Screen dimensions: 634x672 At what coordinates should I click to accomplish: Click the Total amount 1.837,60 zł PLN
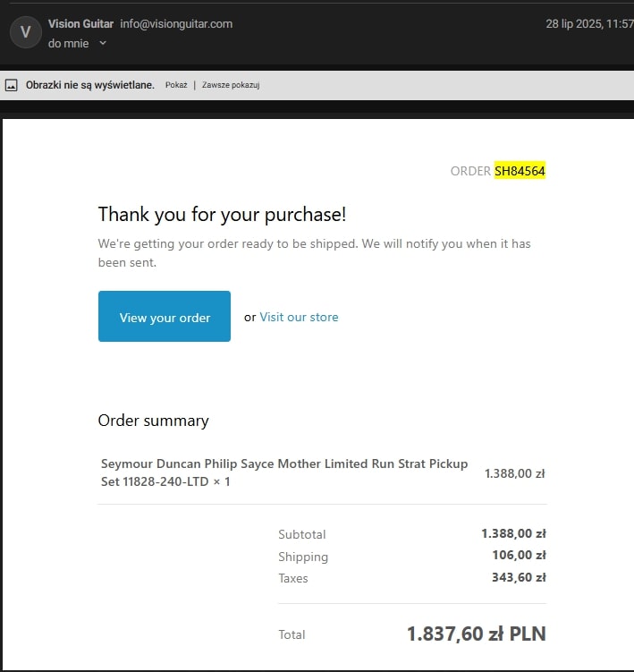tap(477, 634)
